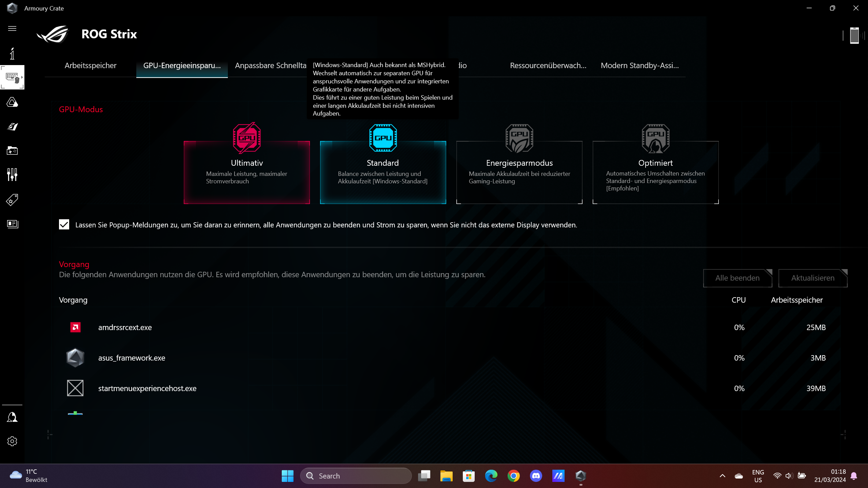Open the Settings gear in sidebar

tap(12, 441)
